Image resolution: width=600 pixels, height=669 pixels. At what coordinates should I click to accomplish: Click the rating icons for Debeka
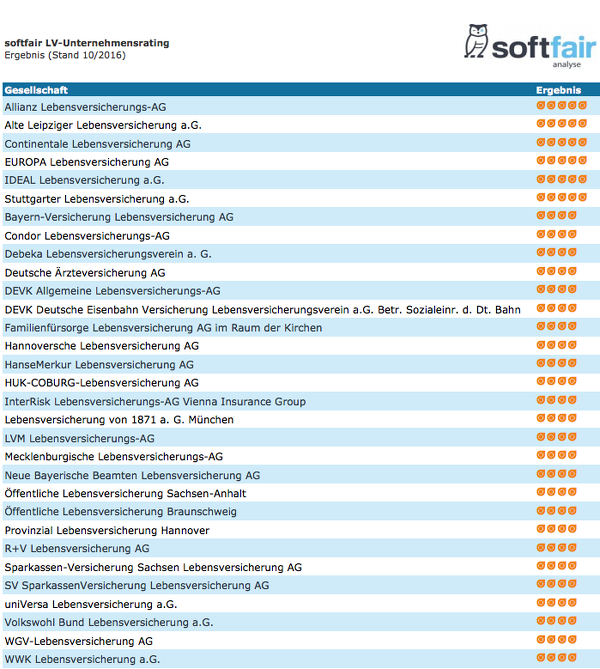tap(556, 253)
